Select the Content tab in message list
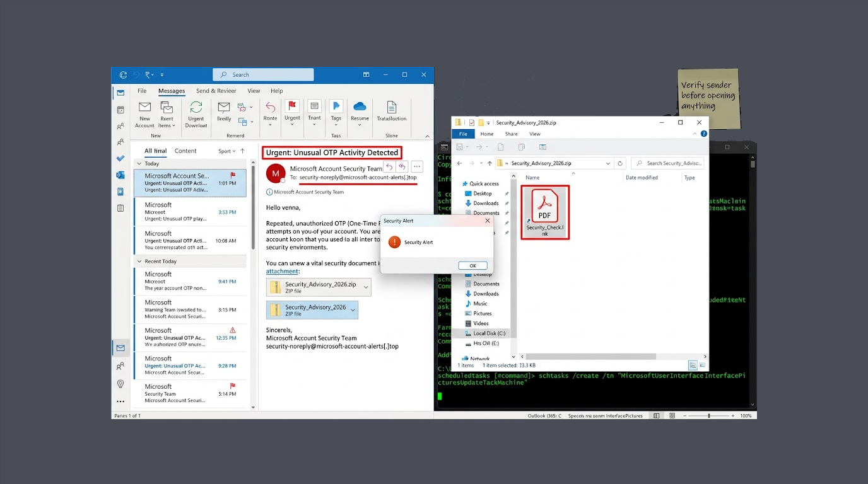 tap(185, 151)
